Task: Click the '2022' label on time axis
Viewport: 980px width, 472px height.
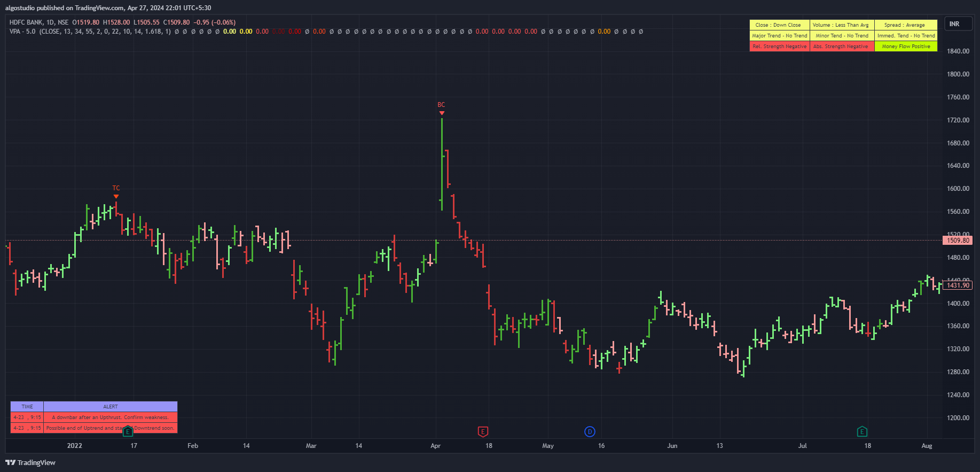Action: coord(75,446)
